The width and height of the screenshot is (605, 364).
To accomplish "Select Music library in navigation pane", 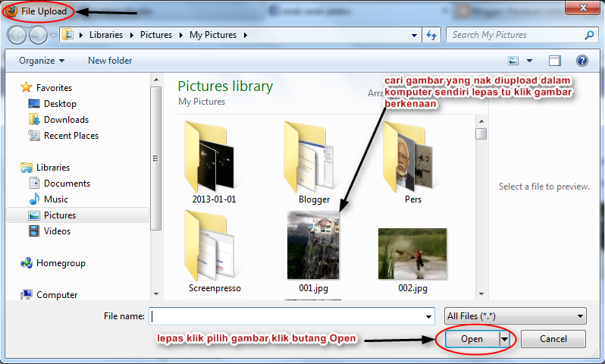I will point(49,199).
